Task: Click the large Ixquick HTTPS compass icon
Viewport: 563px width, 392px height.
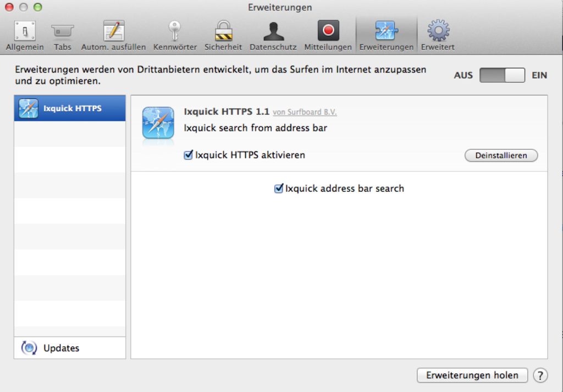Action: pyautogui.click(x=158, y=123)
